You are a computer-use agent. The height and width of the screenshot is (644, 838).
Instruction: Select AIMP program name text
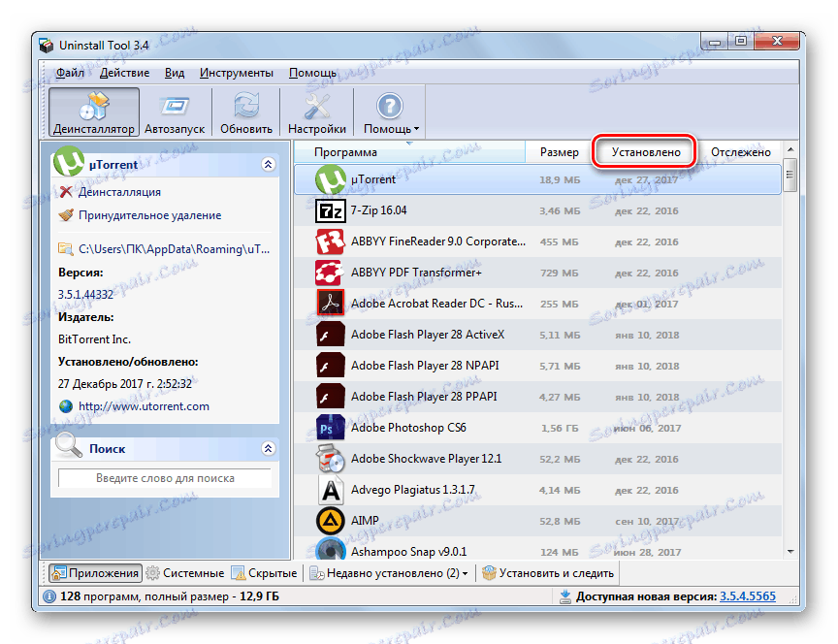[x=365, y=521]
